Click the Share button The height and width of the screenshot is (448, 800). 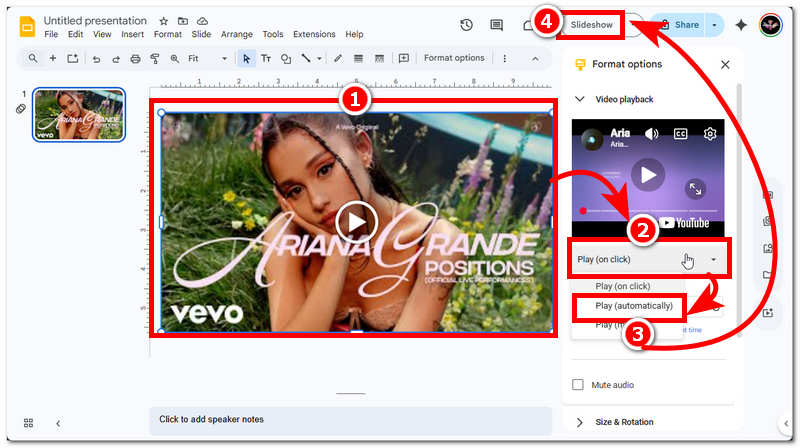tap(679, 24)
